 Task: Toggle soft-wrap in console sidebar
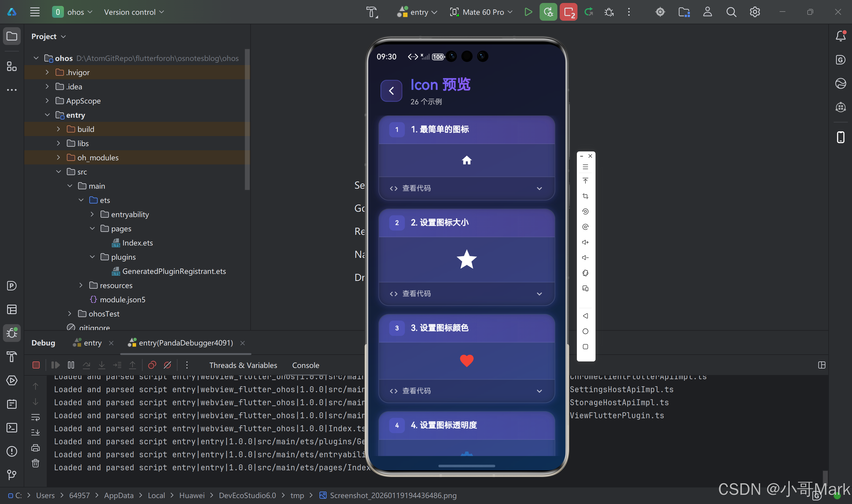[x=35, y=417]
